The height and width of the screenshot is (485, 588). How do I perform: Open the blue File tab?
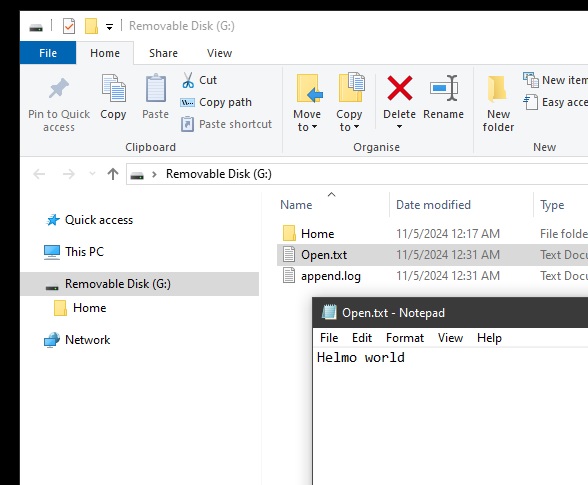(x=48, y=53)
